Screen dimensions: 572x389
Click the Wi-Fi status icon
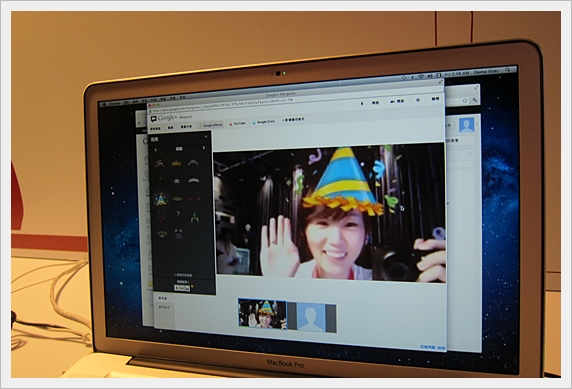(x=421, y=77)
